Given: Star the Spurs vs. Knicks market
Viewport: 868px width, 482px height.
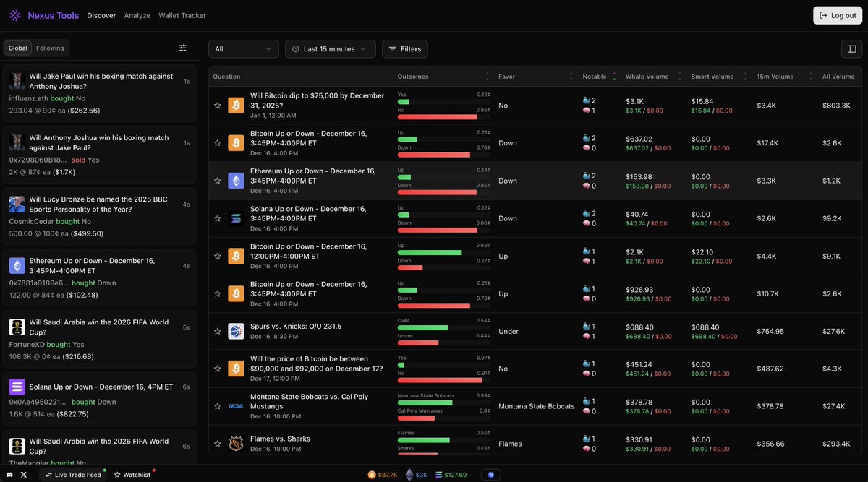Looking at the screenshot, I should 217,331.
